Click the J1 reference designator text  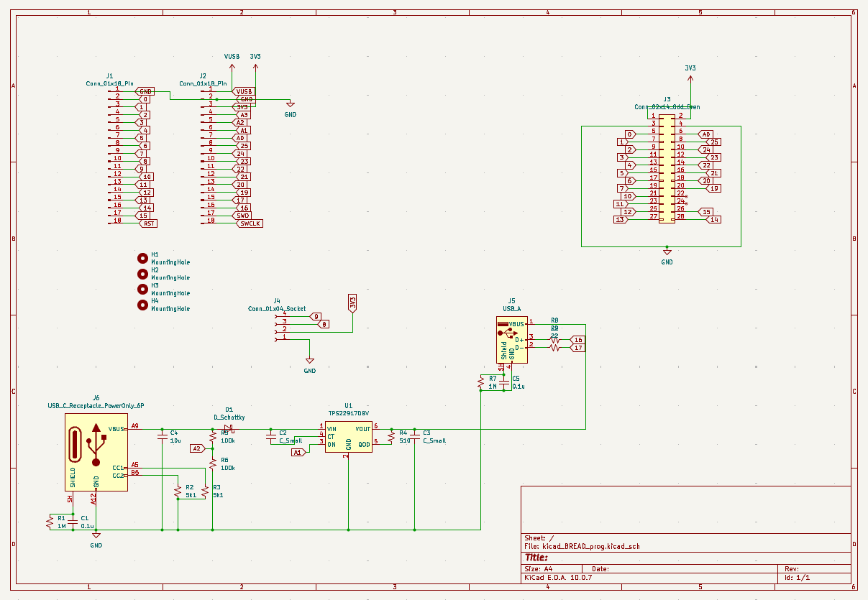coord(109,75)
